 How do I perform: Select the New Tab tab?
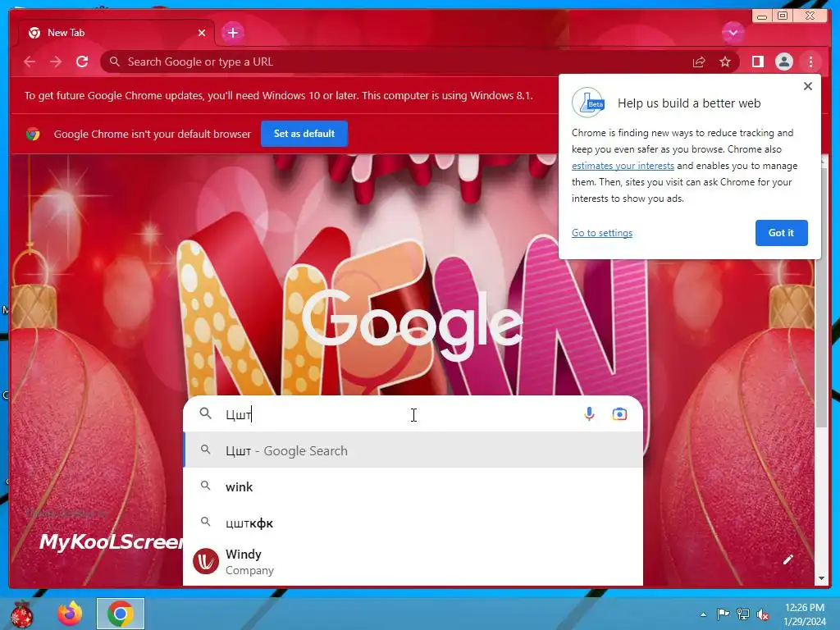(116, 33)
